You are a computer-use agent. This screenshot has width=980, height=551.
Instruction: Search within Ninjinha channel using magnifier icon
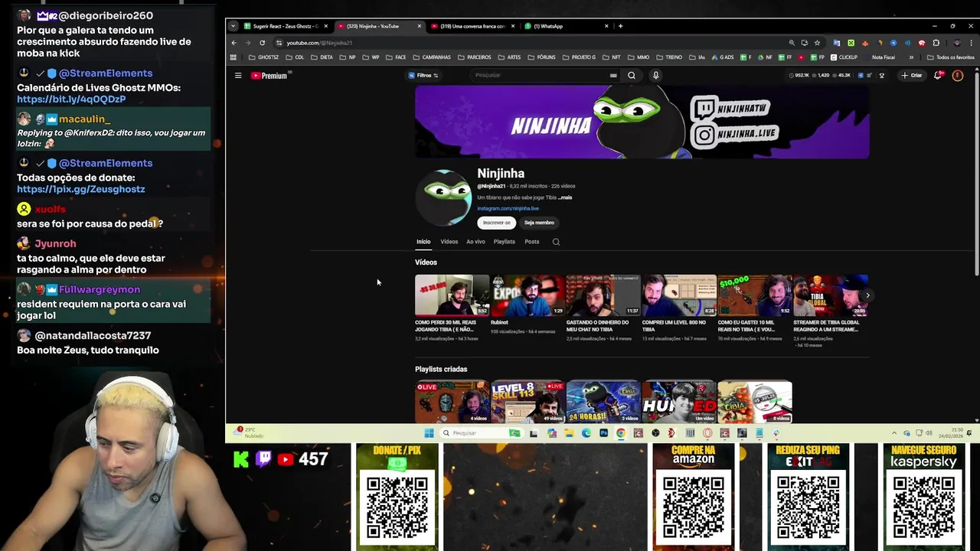coord(556,242)
